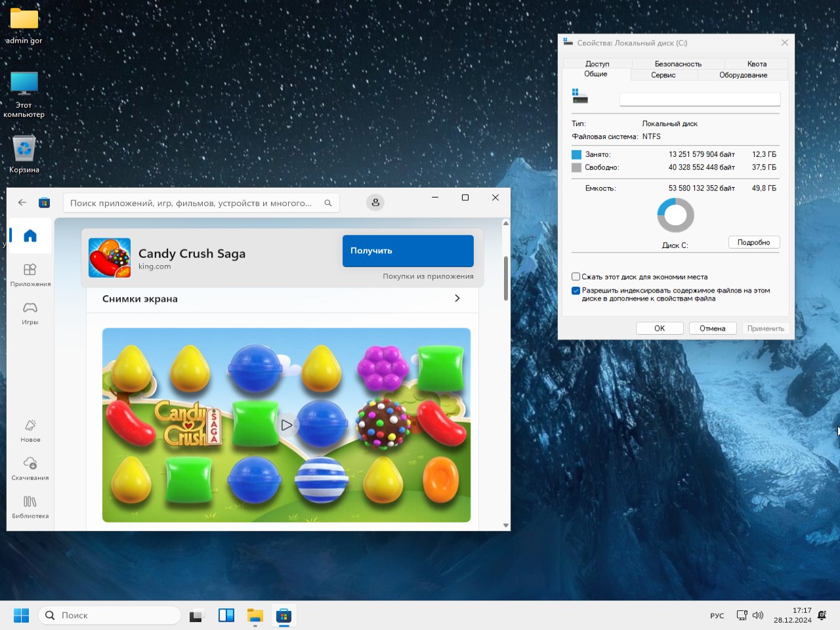The height and width of the screenshot is (630, 840).
Task: Open the Windows Start menu
Action: click(21, 615)
